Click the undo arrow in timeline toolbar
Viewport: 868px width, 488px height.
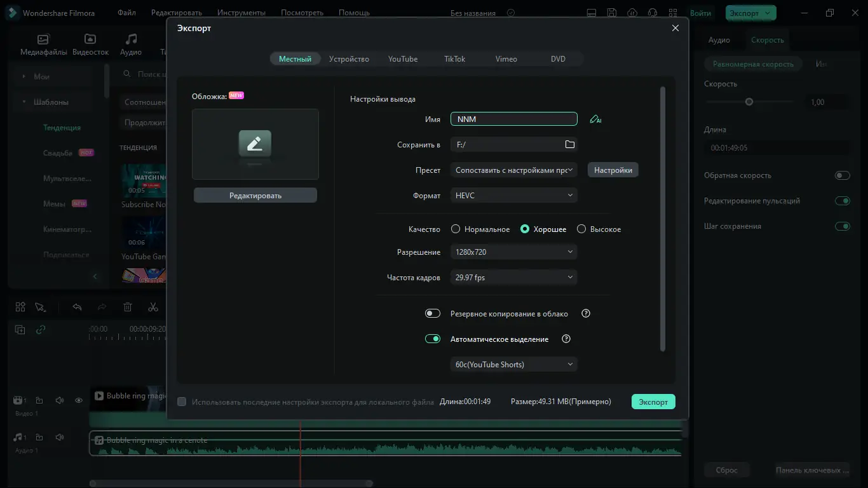click(77, 307)
